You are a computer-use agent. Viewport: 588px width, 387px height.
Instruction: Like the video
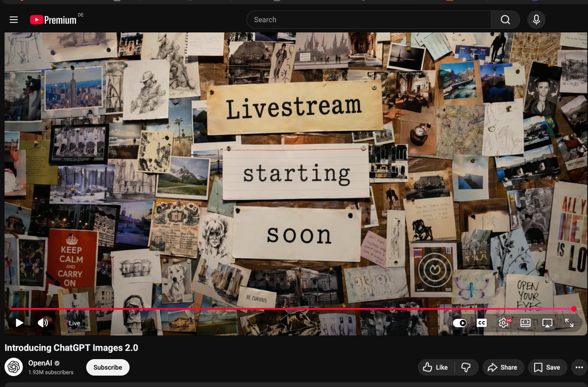pyautogui.click(x=435, y=367)
